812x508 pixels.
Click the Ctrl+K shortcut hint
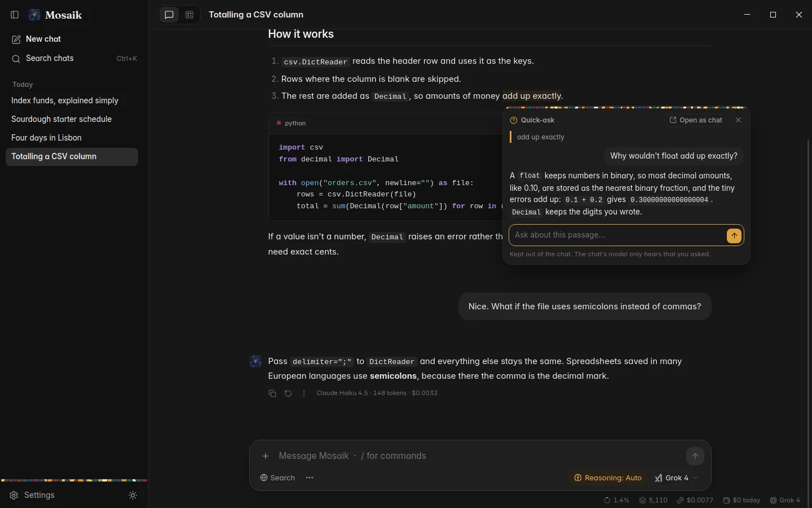tap(127, 59)
